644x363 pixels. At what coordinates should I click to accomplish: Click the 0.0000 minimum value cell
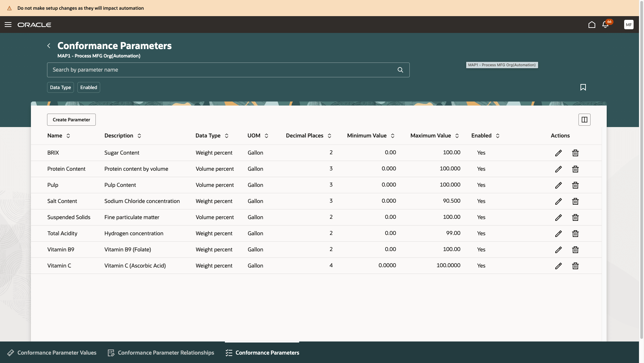[387, 266]
